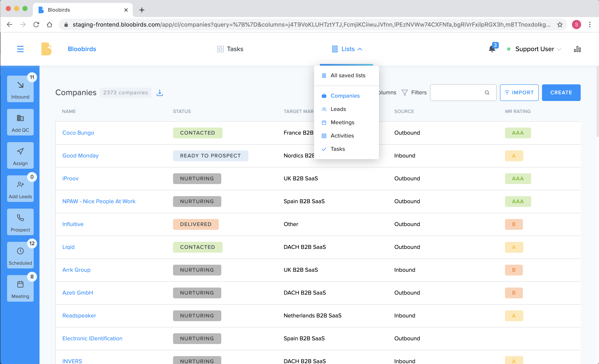The width and height of the screenshot is (599, 364).
Task: Select Meetings in Lists menu
Action: coord(347,122)
